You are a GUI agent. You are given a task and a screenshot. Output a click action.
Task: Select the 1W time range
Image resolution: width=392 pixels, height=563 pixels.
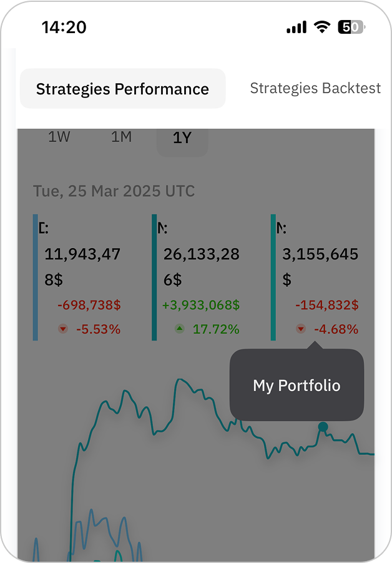(x=59, y=137)
